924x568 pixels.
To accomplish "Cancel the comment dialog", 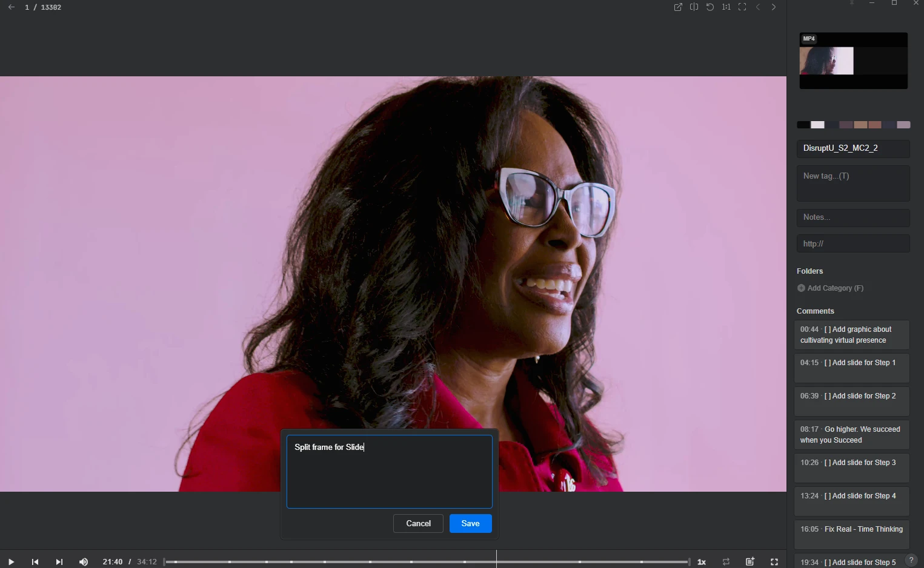I will [x=418, y=523].
